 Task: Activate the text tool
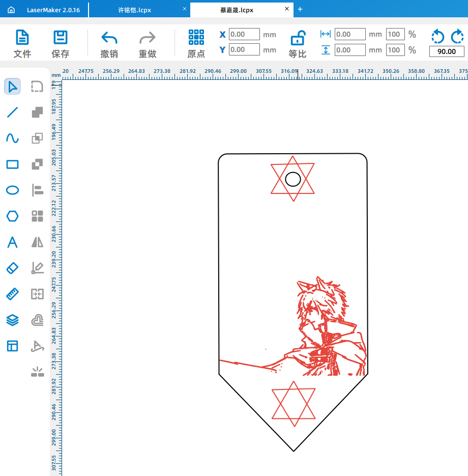click(13, 242)
